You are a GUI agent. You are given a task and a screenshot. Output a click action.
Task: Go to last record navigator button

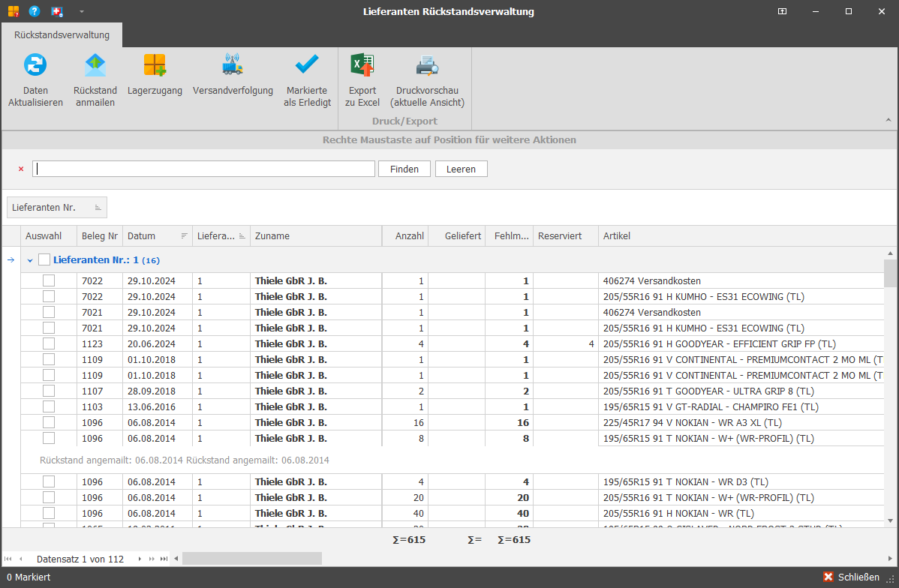point(164,559)
